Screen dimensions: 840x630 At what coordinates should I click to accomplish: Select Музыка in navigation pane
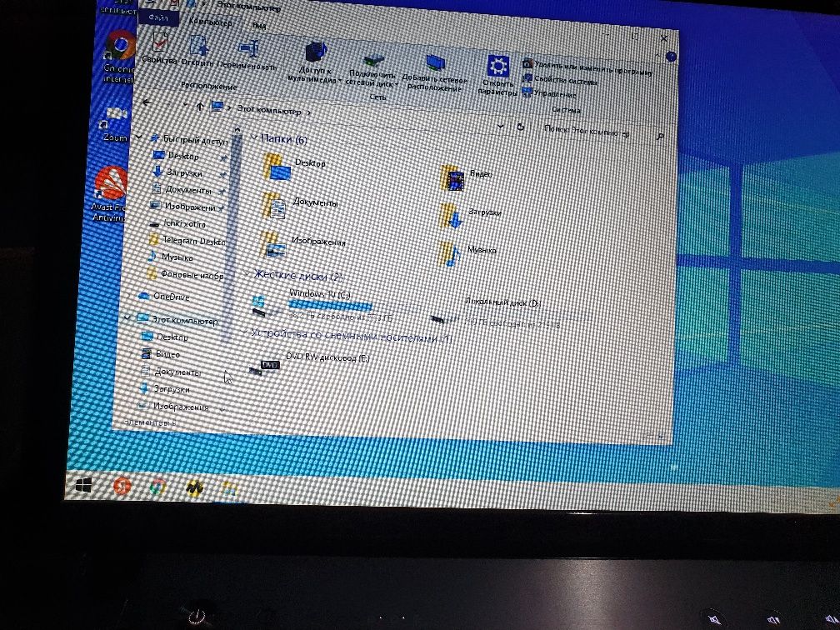pyautogui.click(x=177, y=257)
